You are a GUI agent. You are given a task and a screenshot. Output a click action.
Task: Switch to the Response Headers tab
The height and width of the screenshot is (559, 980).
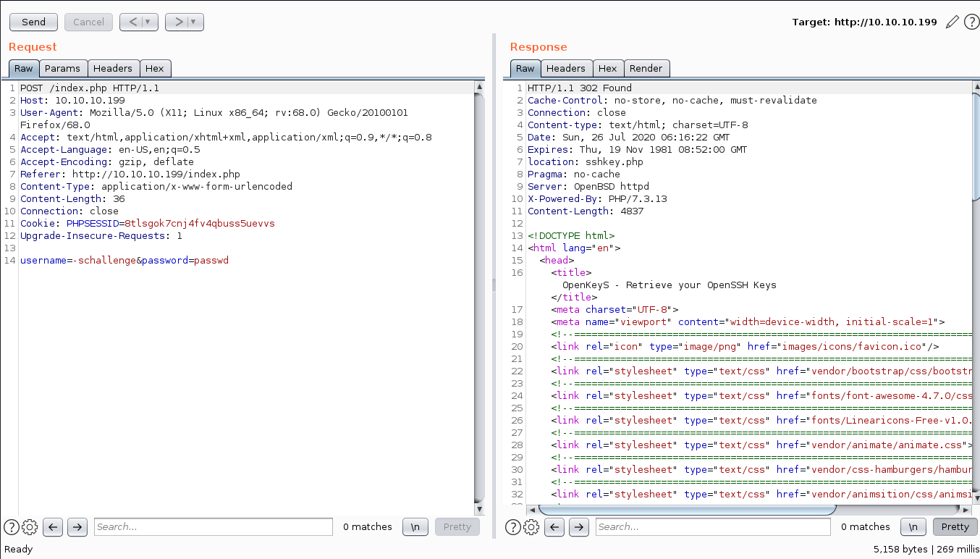[566, 68]
